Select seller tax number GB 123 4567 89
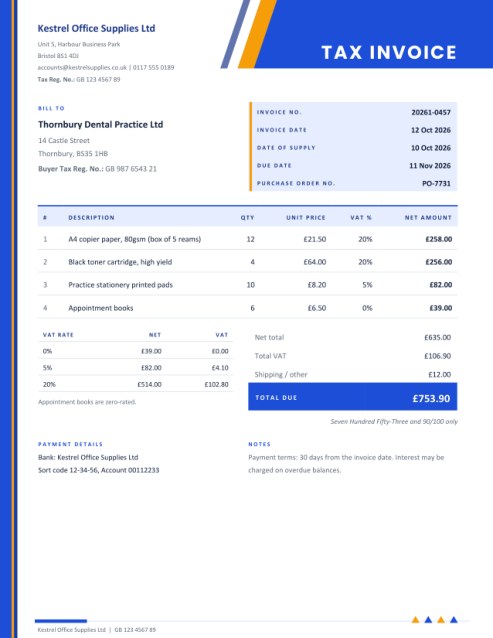Screen dimensions: 493x638 [98, 79]
